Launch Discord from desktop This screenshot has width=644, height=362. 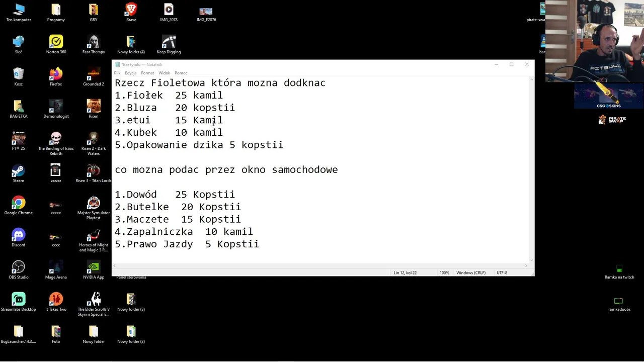[19, 238]
